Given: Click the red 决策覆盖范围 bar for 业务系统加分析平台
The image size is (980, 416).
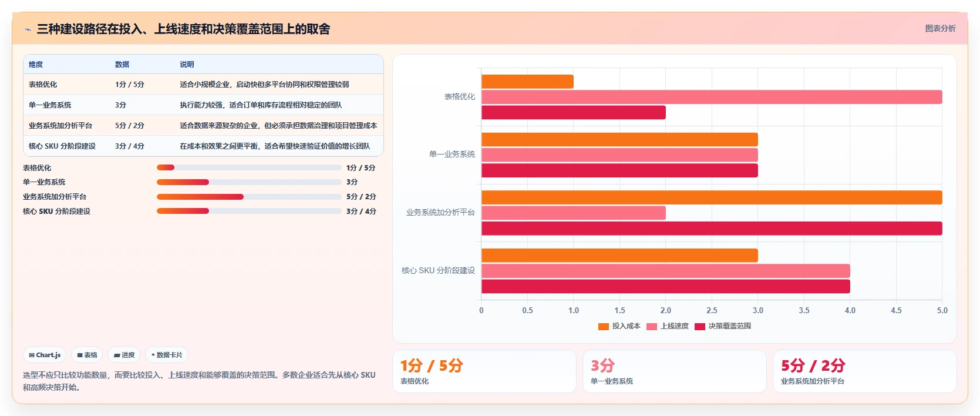Looking at the screenshot, I should coord(712,229).
